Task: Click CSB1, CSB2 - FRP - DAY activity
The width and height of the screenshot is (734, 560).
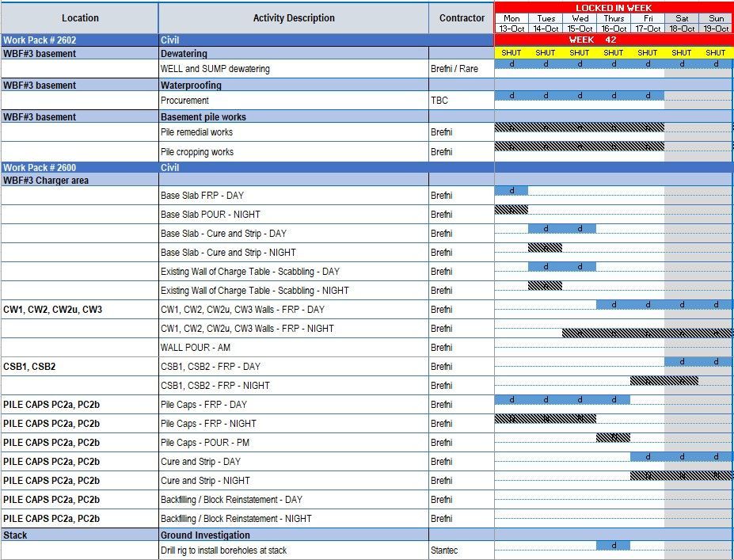Action: pyautogui.click(x=294, y=367)
